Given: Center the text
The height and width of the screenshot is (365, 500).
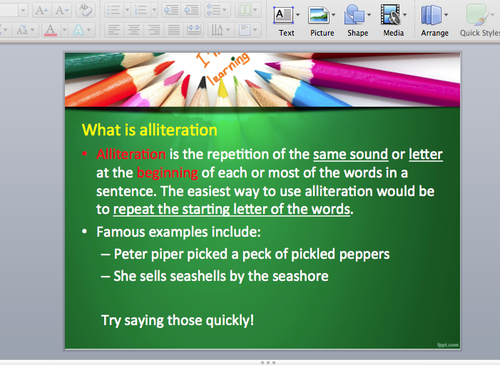Looking at the screenshot, I should (134, 30).
